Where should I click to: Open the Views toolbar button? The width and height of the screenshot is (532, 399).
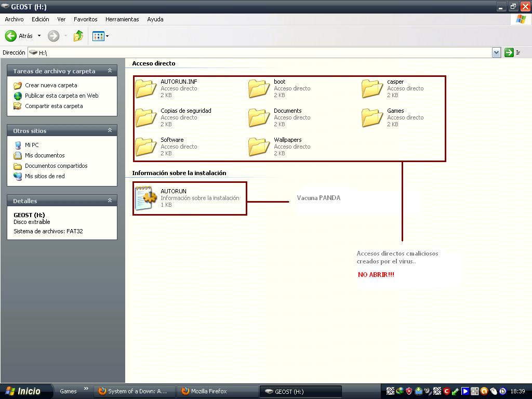[x=100, y=36]
